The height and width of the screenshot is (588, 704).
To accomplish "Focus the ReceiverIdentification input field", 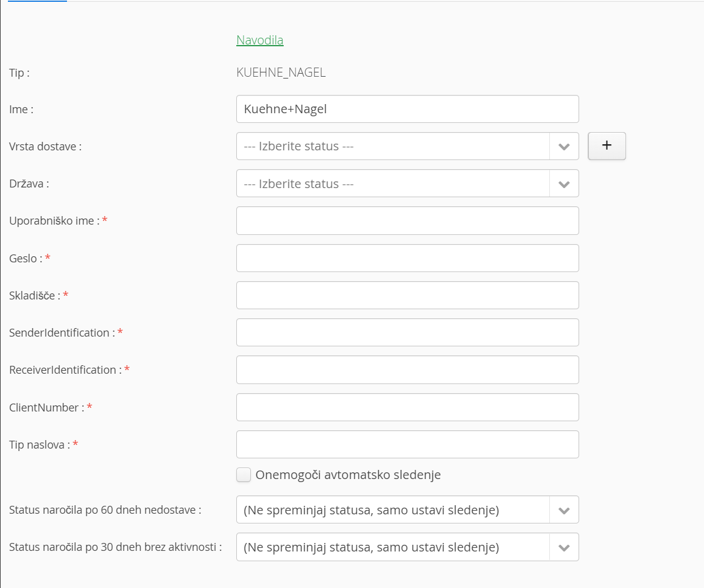I will pyautogui.click(x=407, y=370).
